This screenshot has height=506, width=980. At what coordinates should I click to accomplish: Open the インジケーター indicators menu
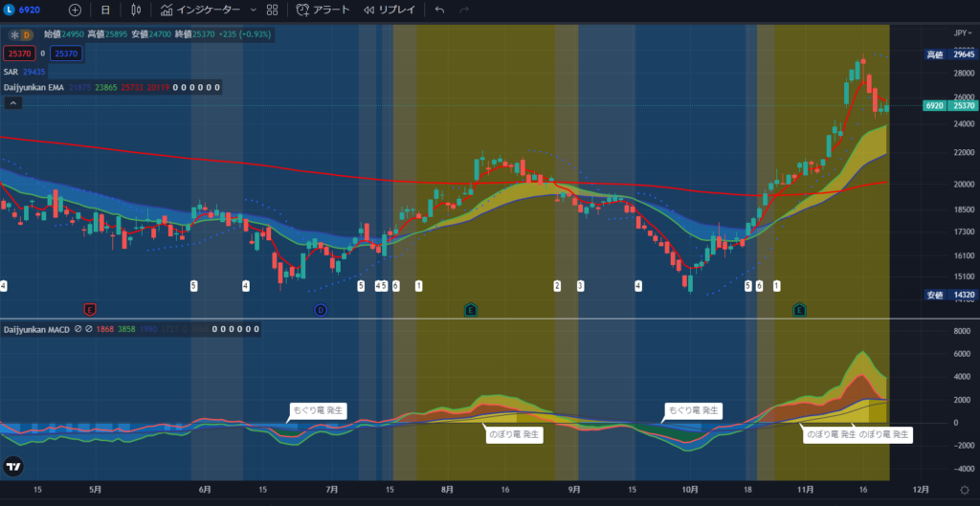199,10
